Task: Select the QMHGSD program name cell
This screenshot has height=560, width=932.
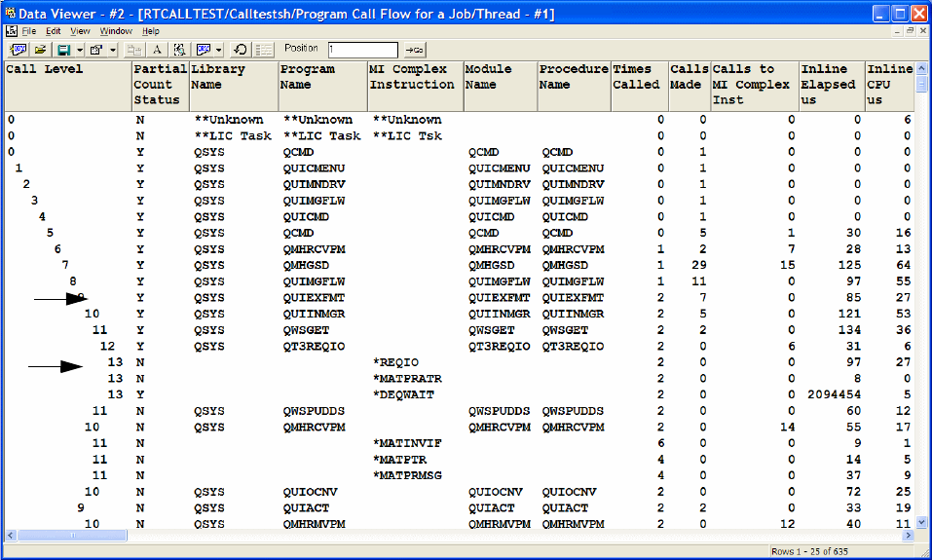Action: 306,265
